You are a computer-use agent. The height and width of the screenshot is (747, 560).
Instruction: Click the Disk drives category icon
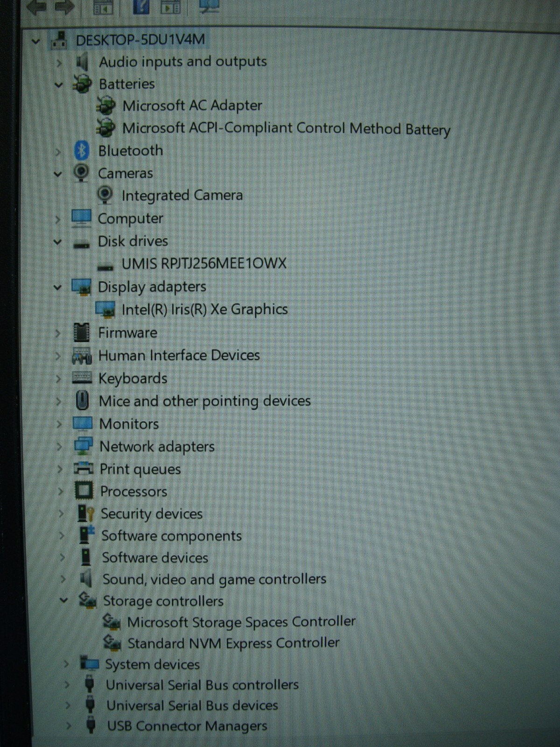click(82, 244)
